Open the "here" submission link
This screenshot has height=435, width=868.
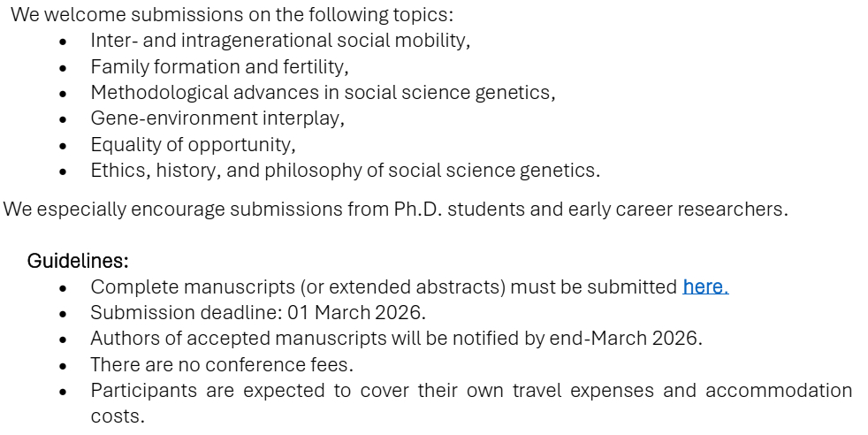pos(704,287)
